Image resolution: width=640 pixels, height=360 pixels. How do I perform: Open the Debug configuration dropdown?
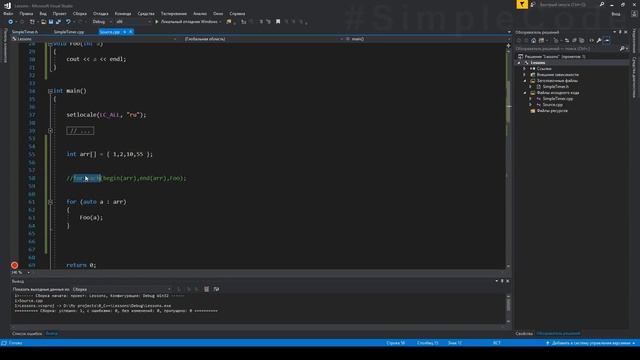[102, 22]
